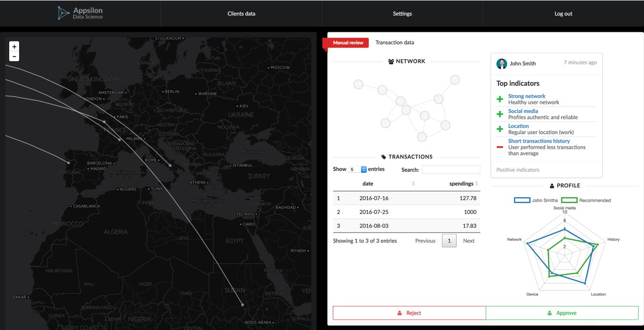Click the 7 minutes ago timestamp
The image size is (644, 330).
tap(580, 62)
